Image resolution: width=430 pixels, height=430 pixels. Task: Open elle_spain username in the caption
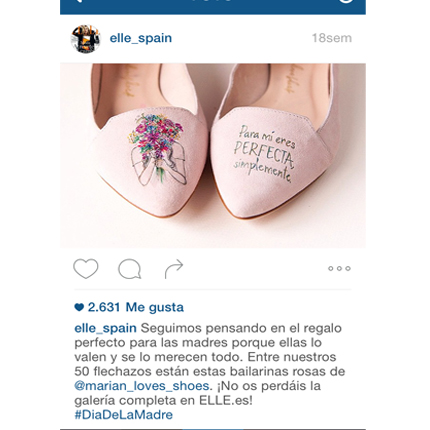point(105,328)
